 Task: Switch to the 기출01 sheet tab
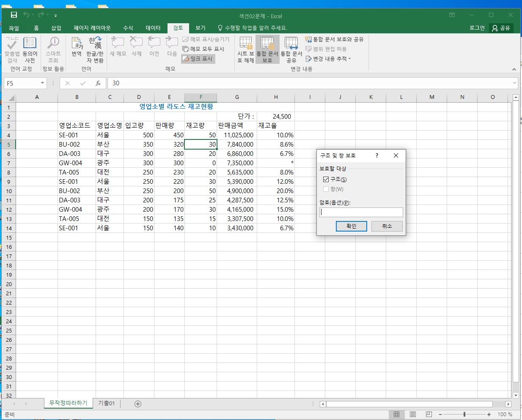(x=107, y=404)
